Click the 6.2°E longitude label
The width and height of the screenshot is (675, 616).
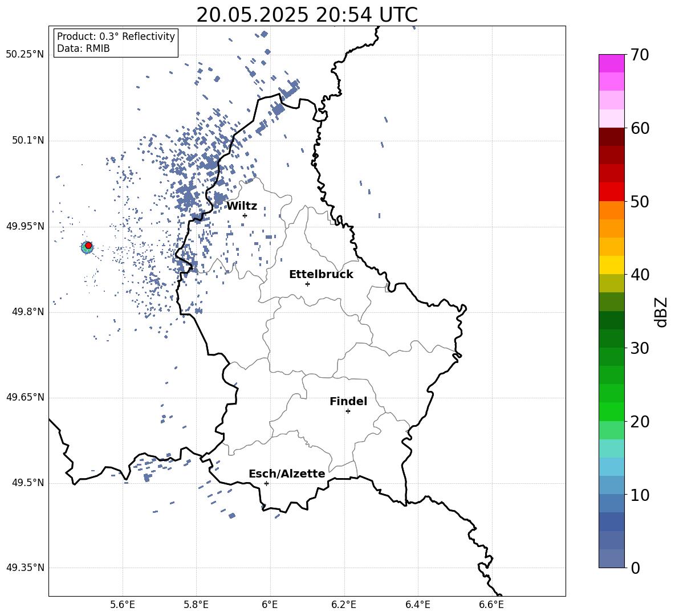click(344, 605)
